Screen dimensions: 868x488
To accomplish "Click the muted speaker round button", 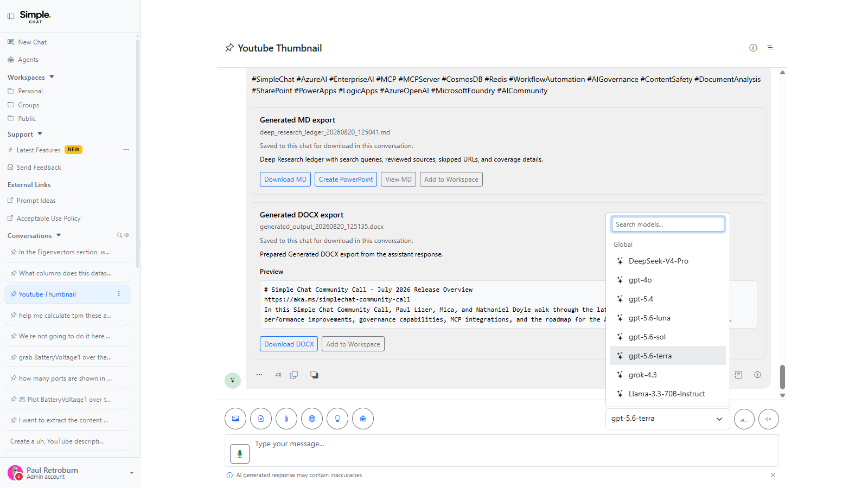I will coord(769,419).
